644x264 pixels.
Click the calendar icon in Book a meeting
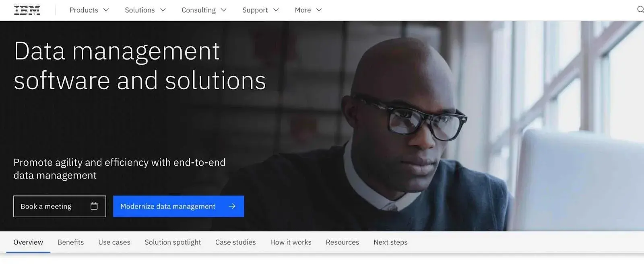94,206
